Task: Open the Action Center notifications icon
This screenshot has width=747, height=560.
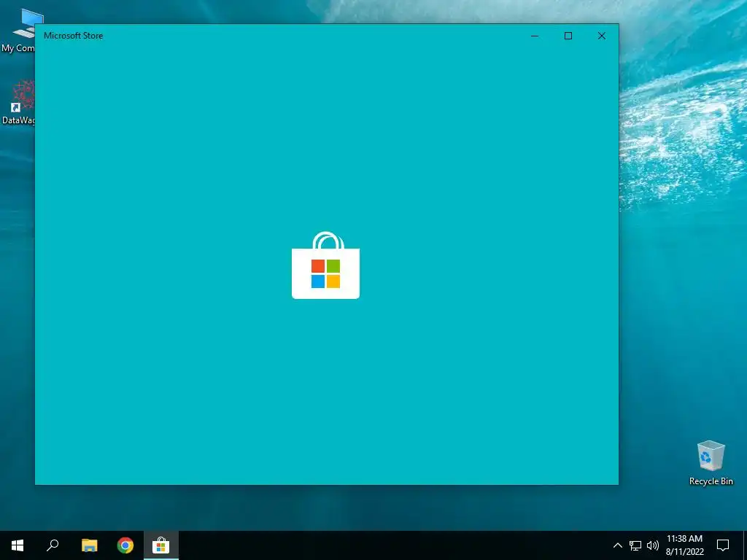Action: tap(723, 545)
